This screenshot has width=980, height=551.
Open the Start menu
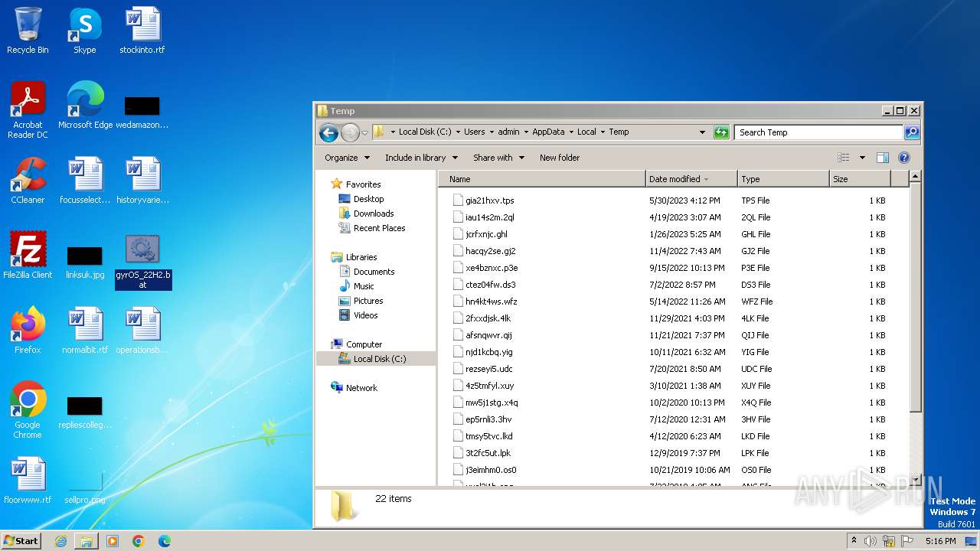[21, 541]
